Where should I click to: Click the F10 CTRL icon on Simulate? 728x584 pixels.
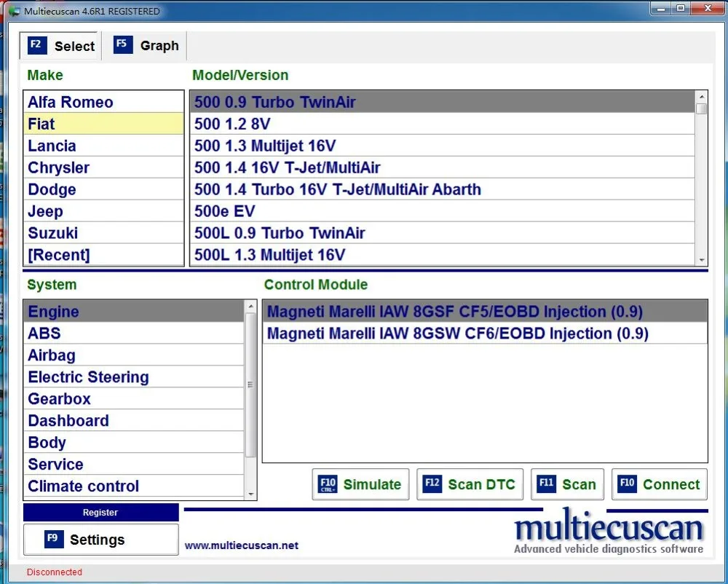pyautogui.click(x=328, y=484)
